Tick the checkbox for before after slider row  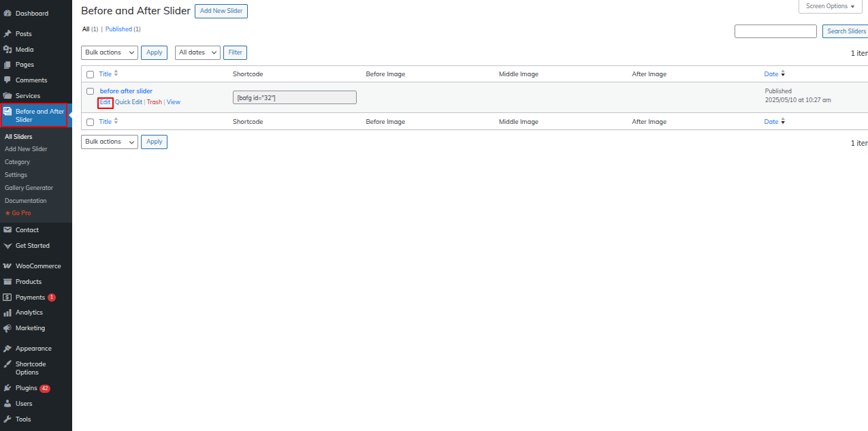pos(90,91)
